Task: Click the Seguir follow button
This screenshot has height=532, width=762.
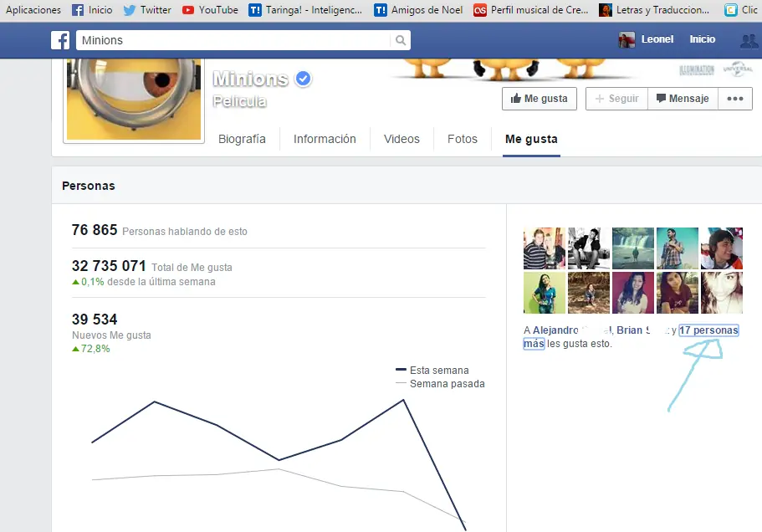Action: click(x=616, y=99)
